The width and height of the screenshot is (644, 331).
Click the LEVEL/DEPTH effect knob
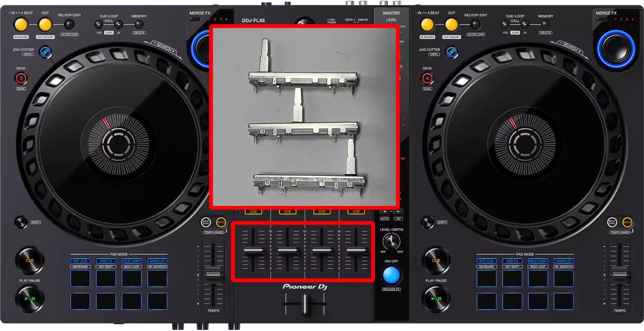pyautogui.click(x=391, y=241)
